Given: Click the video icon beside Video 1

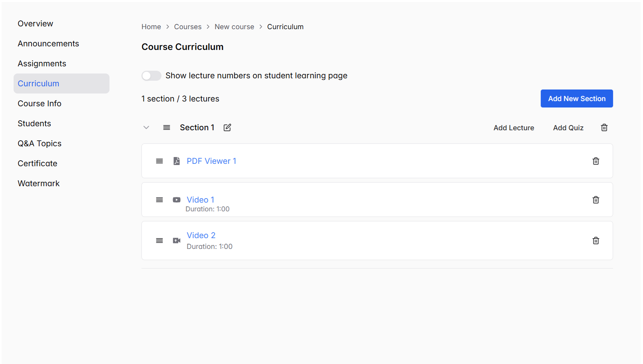Looking at the screenshot, I should [x=176, y=199].
